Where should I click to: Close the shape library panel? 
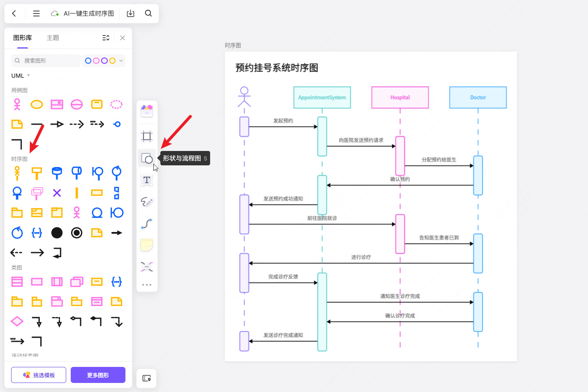coord(123,38)
